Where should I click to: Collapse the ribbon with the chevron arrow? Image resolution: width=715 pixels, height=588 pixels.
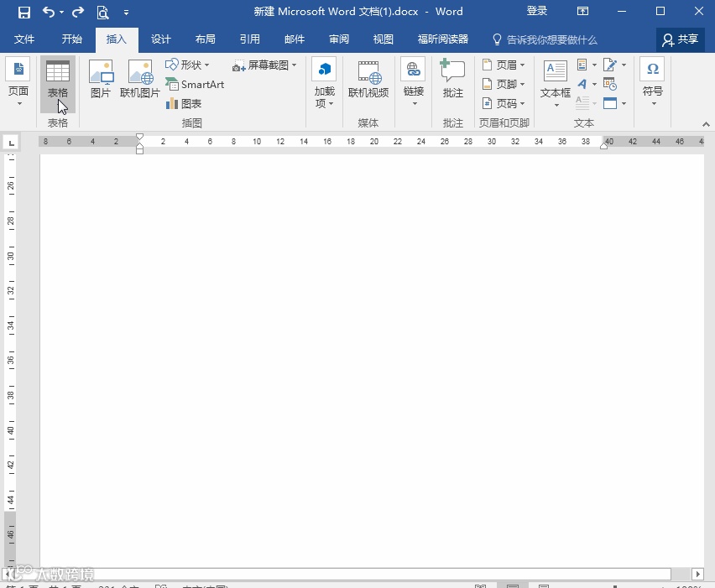706,124
